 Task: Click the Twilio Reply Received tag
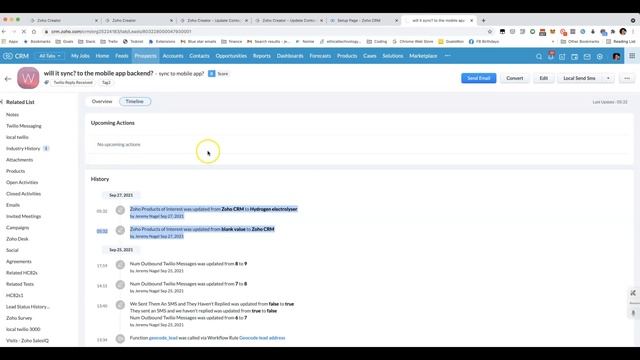point(73,82)
